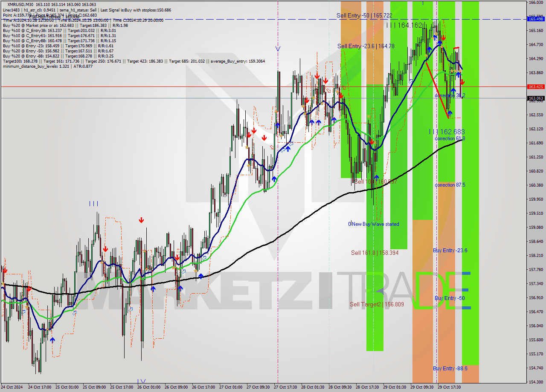The height and width of the screenshot is (392, 546).
Task: Click the 'V' wave marker at chart top
Action: pos(278,49)
